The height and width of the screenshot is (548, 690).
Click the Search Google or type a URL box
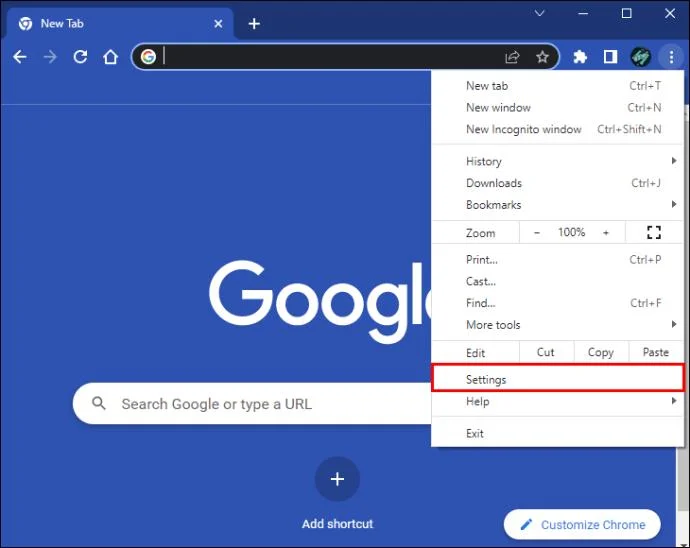click(252, 404)
